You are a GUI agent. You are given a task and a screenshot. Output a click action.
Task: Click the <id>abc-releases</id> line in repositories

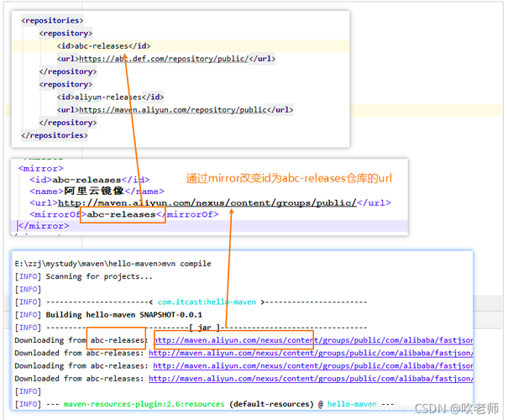tap(103, 46)
